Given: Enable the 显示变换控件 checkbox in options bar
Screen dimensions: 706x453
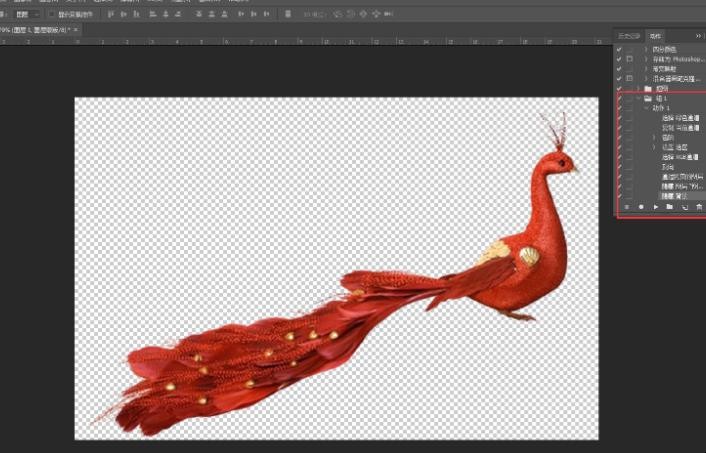Looking at the screenshot, I should [52, 14].
